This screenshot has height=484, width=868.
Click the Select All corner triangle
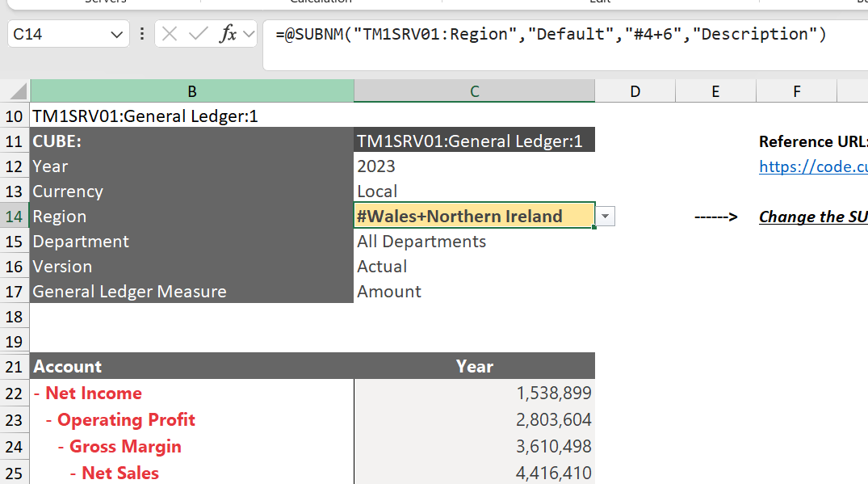(18, 90)
